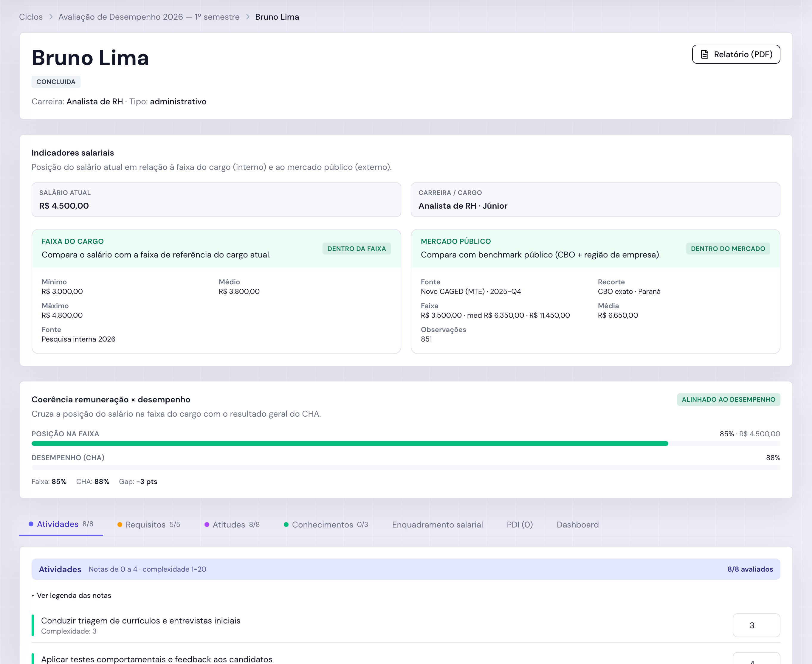Click the Bruno Lima breadcrumb item
Screen dimensions: 812x664
coord(277,17)
